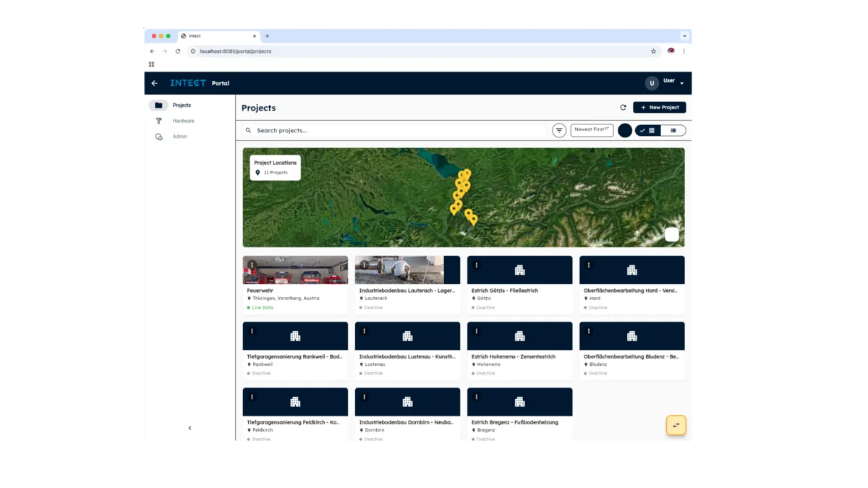Open options menu on Oberflächenbearbeitung Bludenz card
Viewport: 868px width, 488px height.
(588, 331)
